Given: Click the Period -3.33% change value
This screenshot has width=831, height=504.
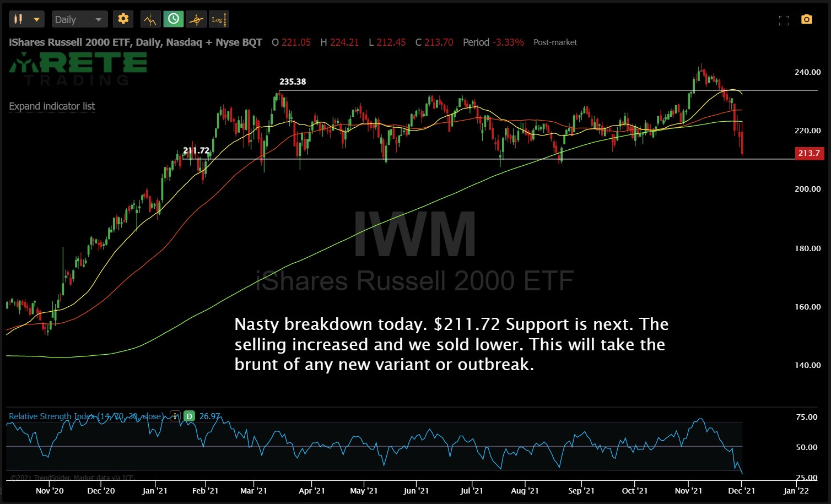Looking at the screenshot, I should pos(508,42).
